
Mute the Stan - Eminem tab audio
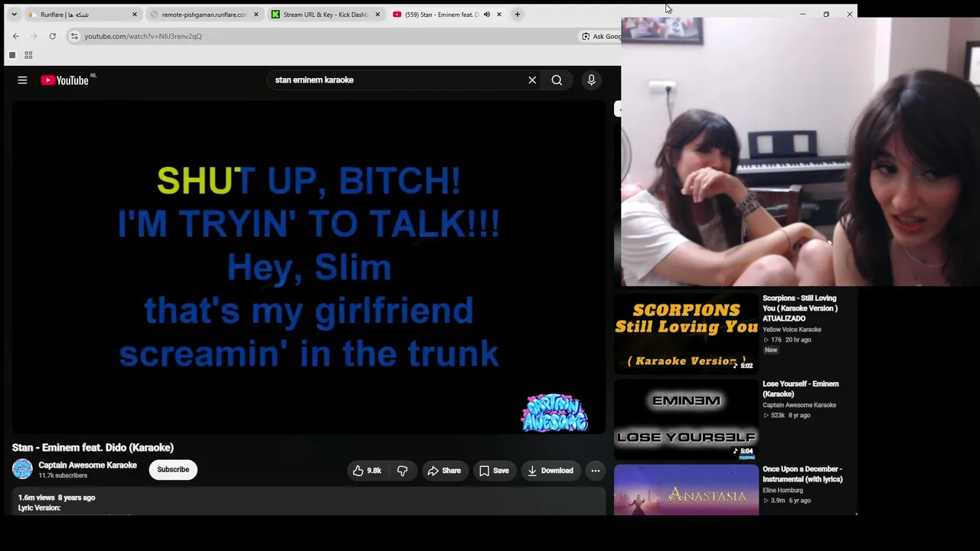[486, 14]
